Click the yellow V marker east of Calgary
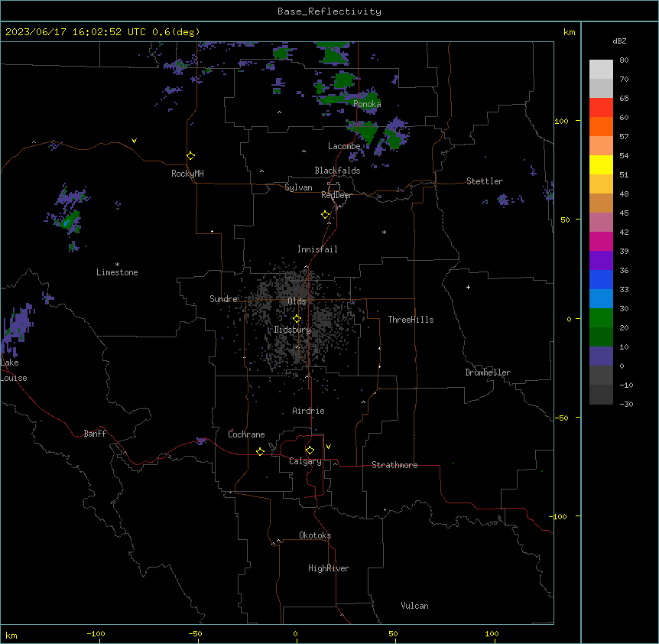 328,447
